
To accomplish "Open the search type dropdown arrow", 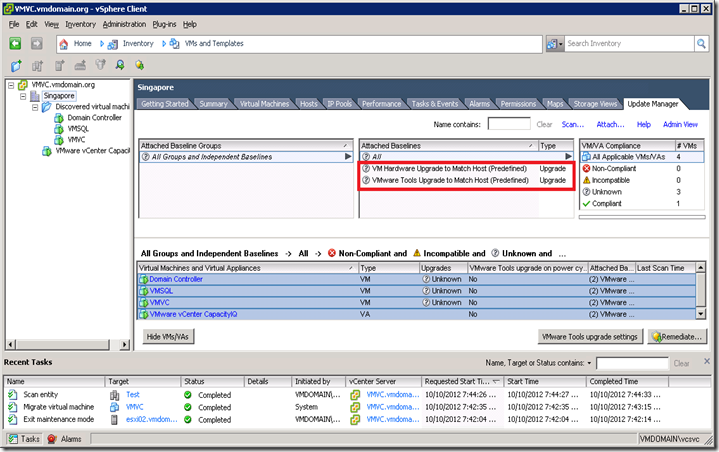I will (561, 44).
